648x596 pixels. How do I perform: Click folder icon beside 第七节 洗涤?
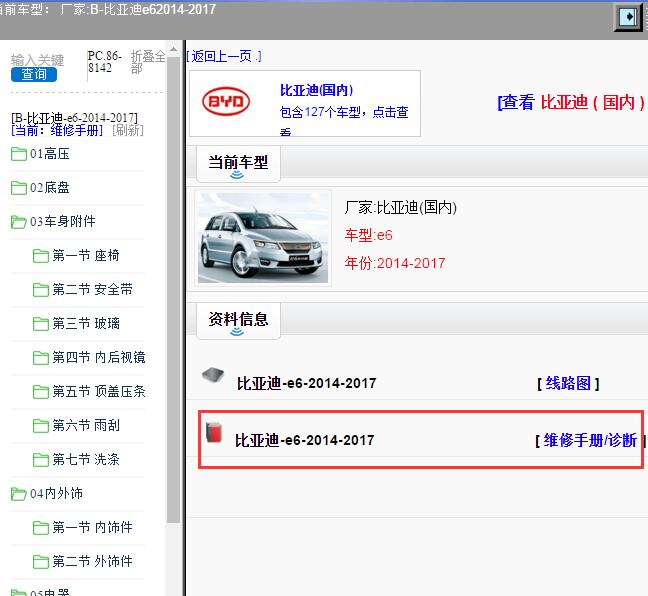pyautogui.click(x=40, y=459)
